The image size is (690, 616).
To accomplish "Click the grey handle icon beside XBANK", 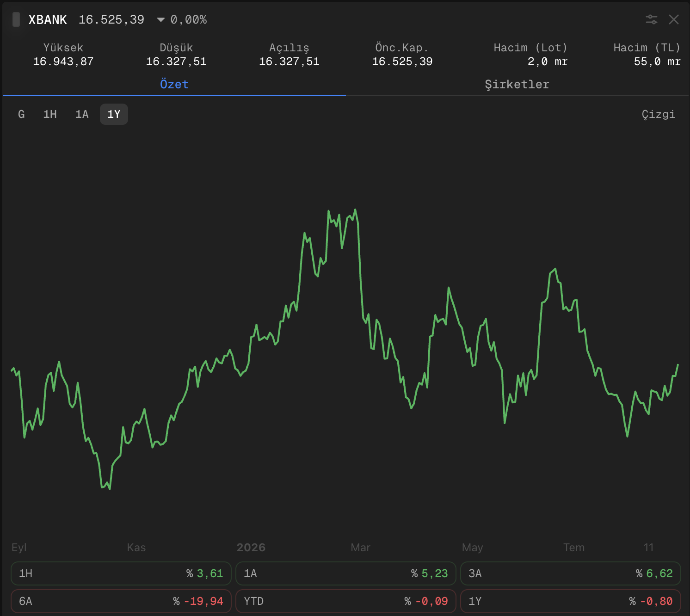I will click(x=16, y=19).
